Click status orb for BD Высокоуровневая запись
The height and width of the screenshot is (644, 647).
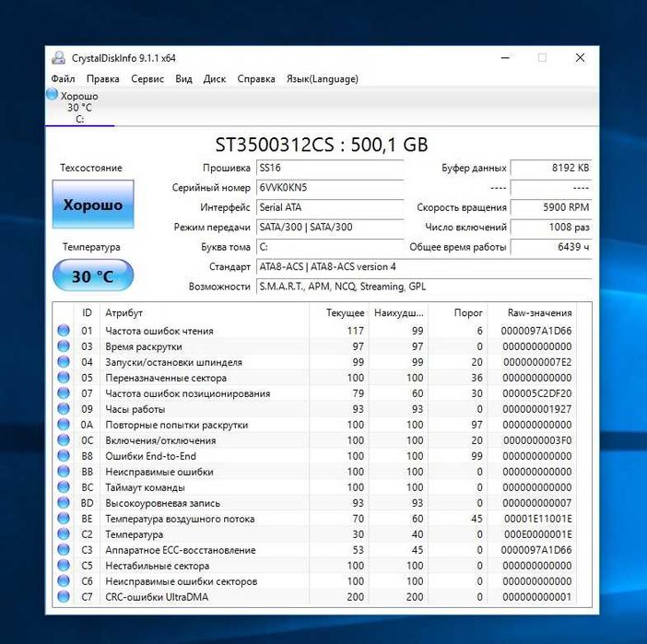click(64, 503)
